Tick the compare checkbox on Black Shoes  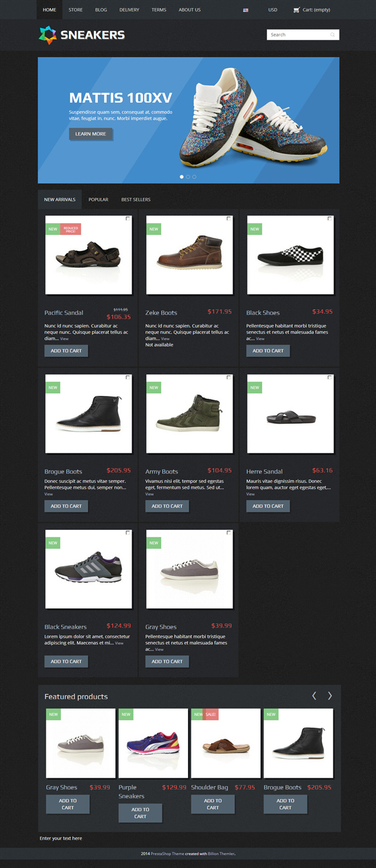coord(330,218)
